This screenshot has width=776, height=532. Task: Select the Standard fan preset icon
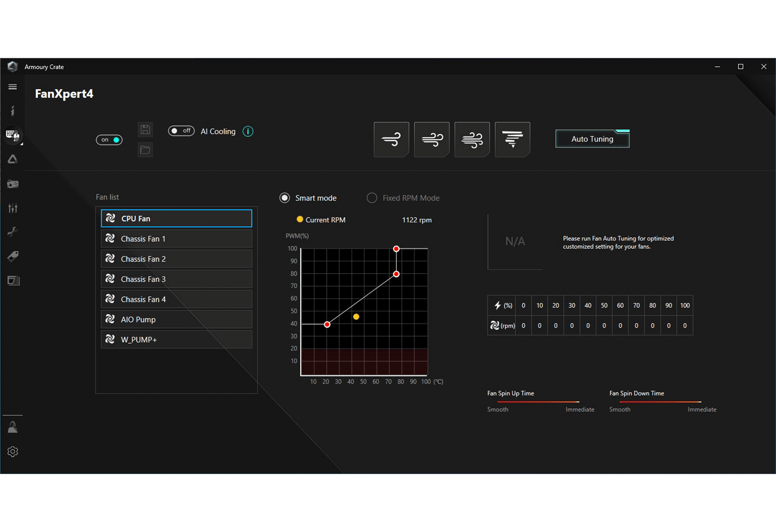click(x=432, y=140)
